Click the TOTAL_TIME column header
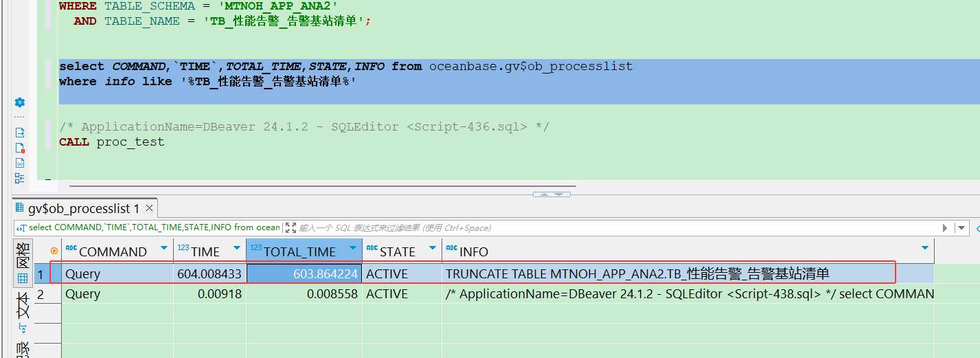The image size is (980, 358). (299, 251)
